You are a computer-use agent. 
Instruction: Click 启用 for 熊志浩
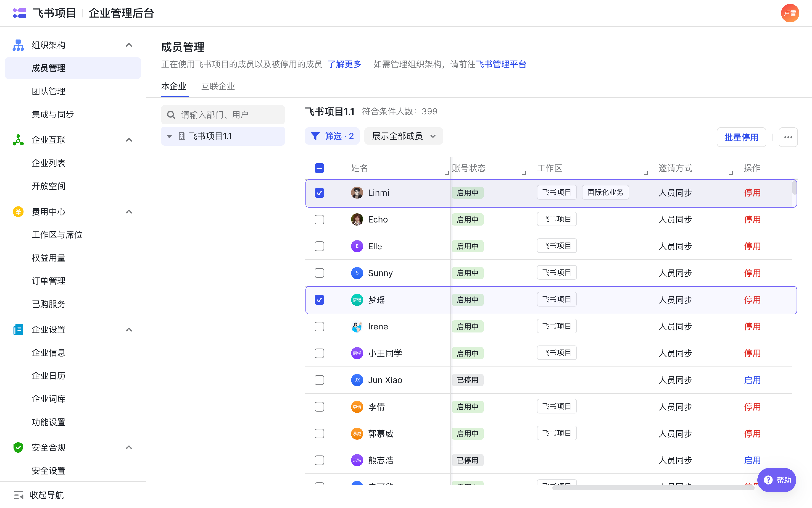(x=752, y=460)
